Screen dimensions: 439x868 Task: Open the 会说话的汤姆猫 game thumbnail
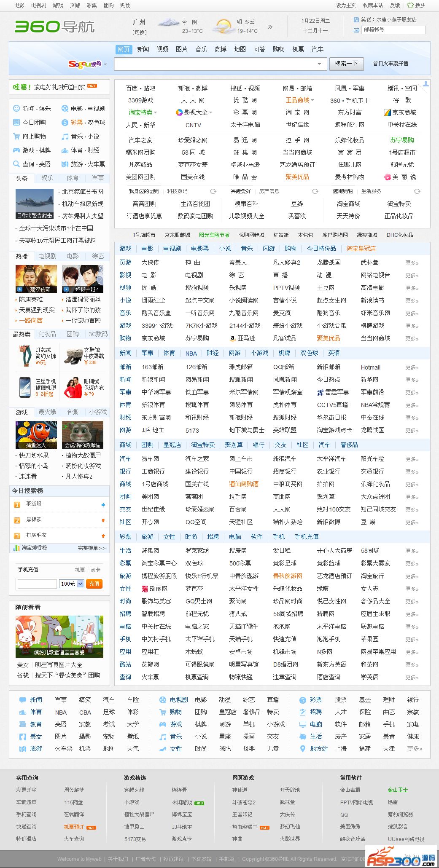[x=83, y=435]
